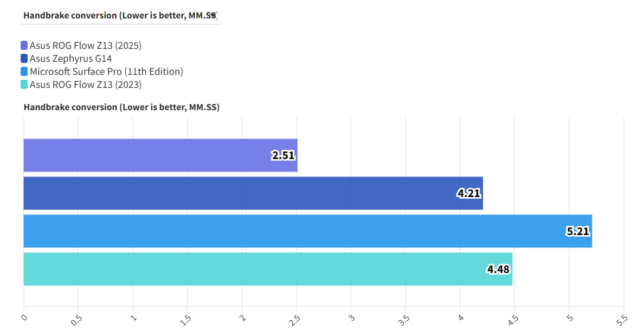Image resolution: width=644 pixels, height=336 pixels.
Task: Click the Asus ROG Flow Z13 (2023) legend swatch
Action: point(24,85)
